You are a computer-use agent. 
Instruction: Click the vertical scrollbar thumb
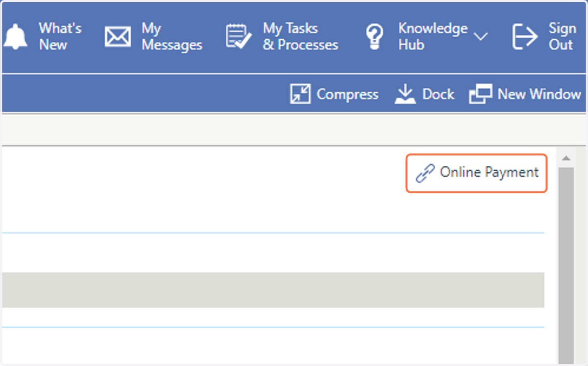point(566,265)
